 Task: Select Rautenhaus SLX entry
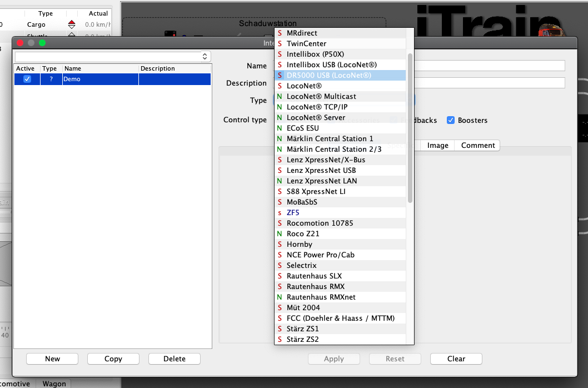tap(340, 276)
